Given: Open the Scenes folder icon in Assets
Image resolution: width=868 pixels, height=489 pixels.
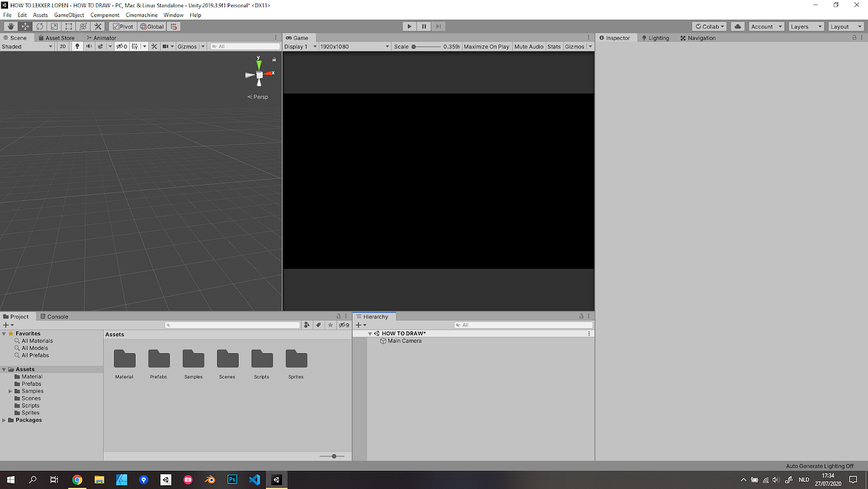Looking at the screenshot, I should 228,359.
